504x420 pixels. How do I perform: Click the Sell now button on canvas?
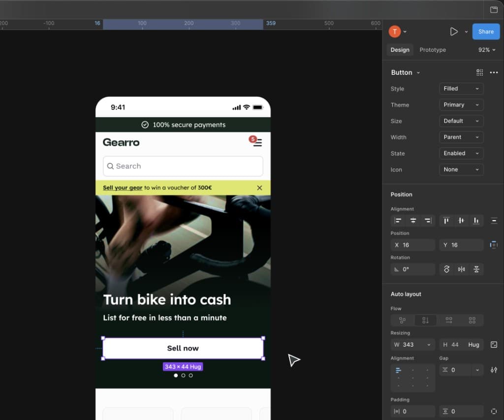coord(183,348)
